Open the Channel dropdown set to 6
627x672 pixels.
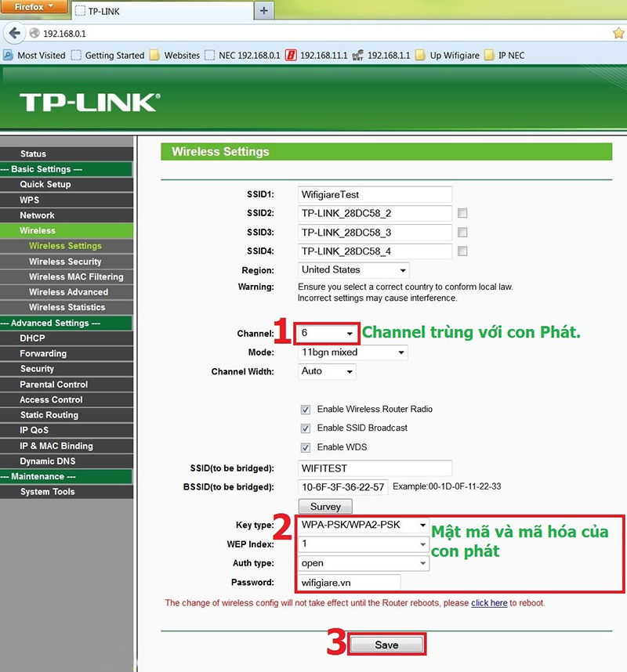pos(328,333)
